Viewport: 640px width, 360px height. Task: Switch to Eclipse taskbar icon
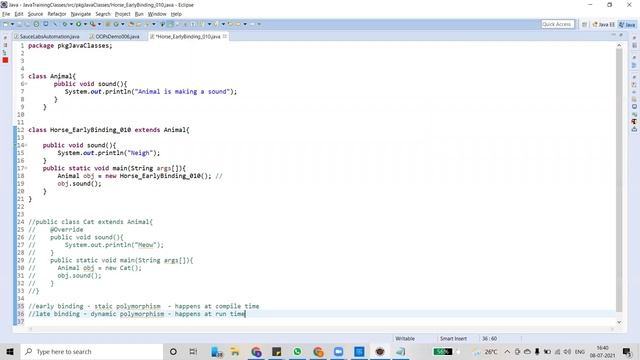(380, 351)
